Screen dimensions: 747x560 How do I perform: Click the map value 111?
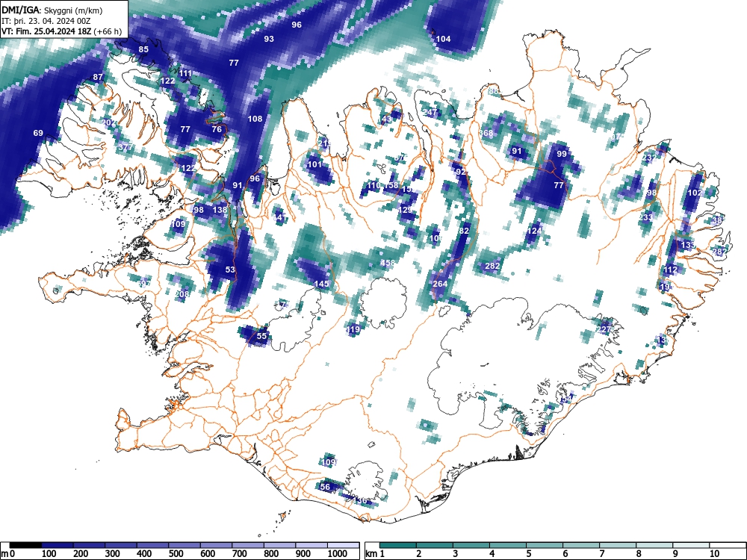[x=185, y=73]
